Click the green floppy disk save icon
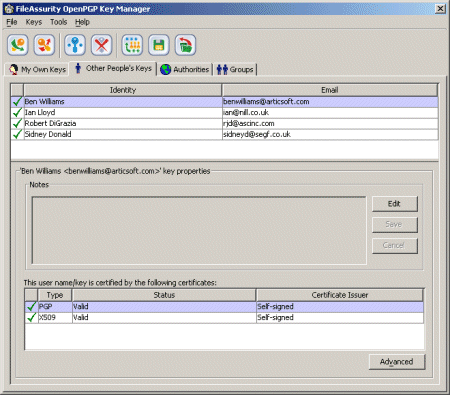450x395 pixels. coord(159,45)
